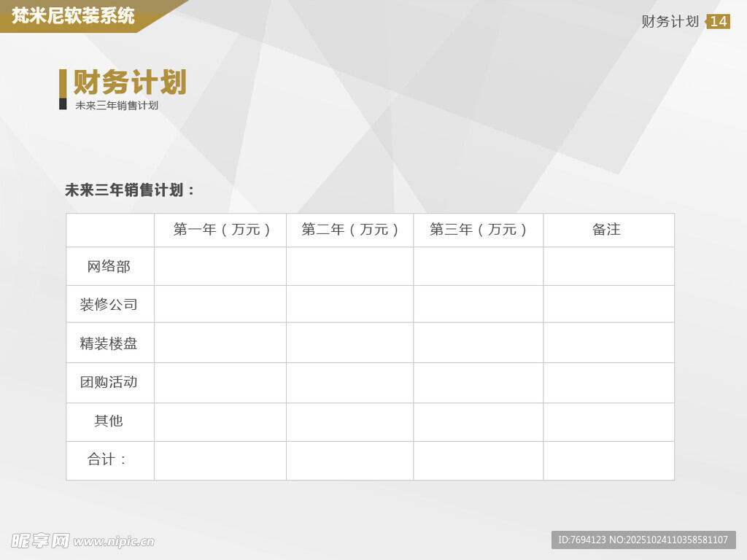Select the 财务计划 main heading

click(x=129, y=82)
